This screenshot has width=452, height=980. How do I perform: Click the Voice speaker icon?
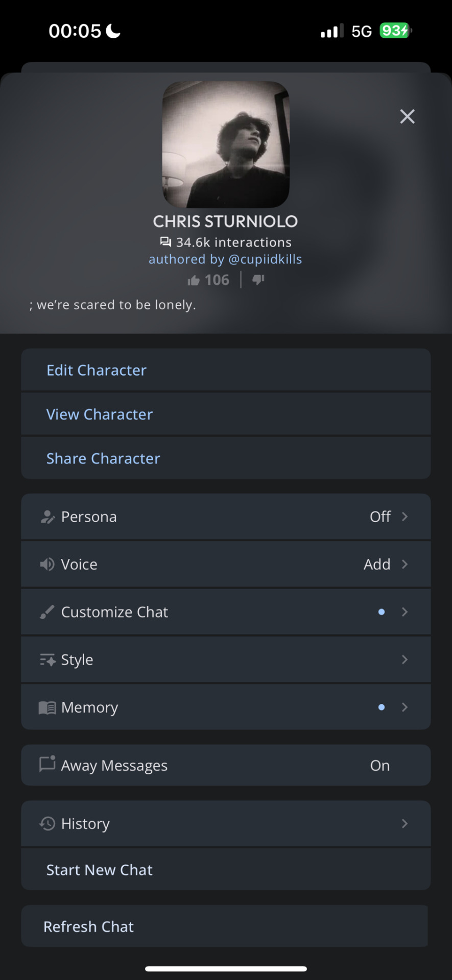[47, 564]
